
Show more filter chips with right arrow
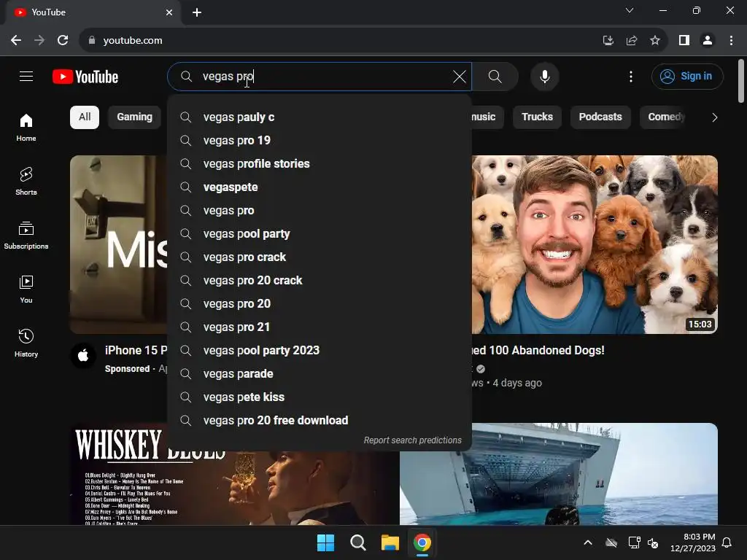(x=714, y=117)
